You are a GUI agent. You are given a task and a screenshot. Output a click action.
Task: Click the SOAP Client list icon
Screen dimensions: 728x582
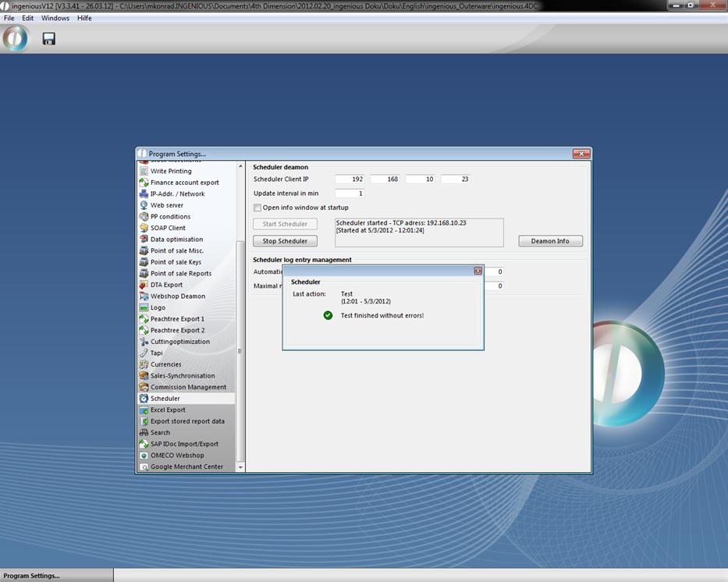144,228
